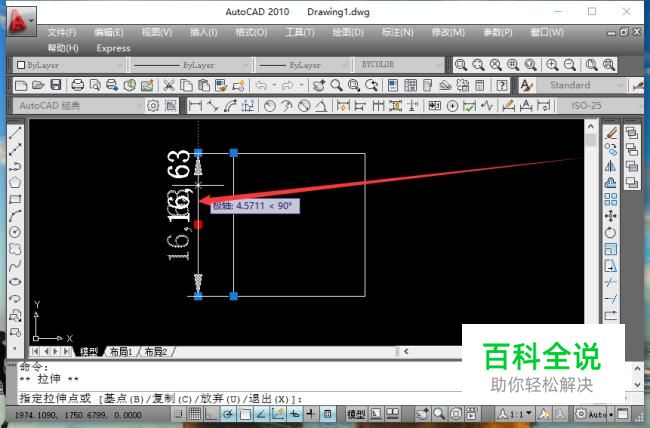The image size is (650, 428).
Task: Open an existing drawing file
Action: pyautogui.click(x=38, y=85)
